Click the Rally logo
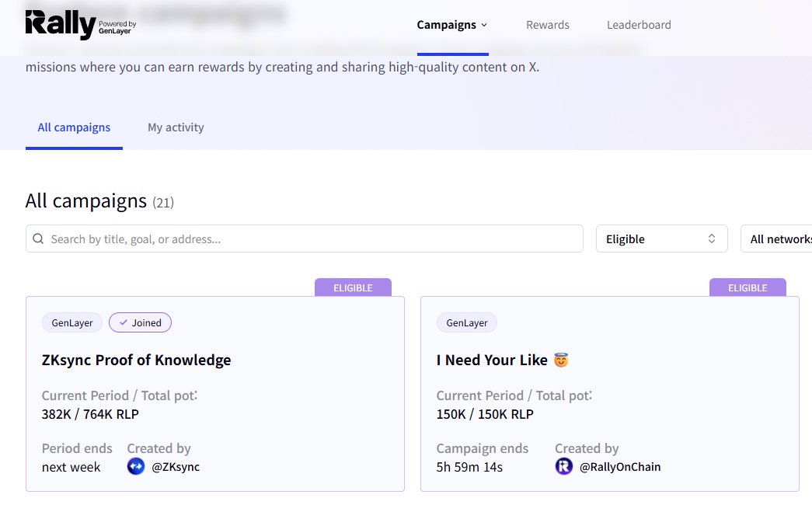The image size is (812, 505). click(61, 24)
